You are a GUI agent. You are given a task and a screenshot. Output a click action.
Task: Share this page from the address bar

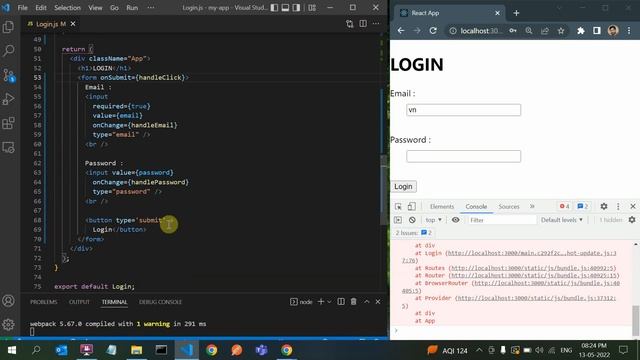tap(545, 31)
